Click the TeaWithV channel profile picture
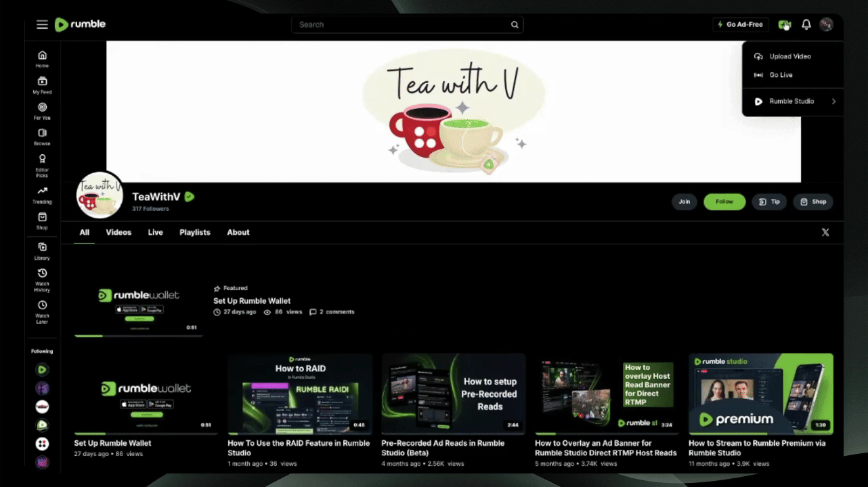Screen dimensions: 868x487 tap(100, 195)
